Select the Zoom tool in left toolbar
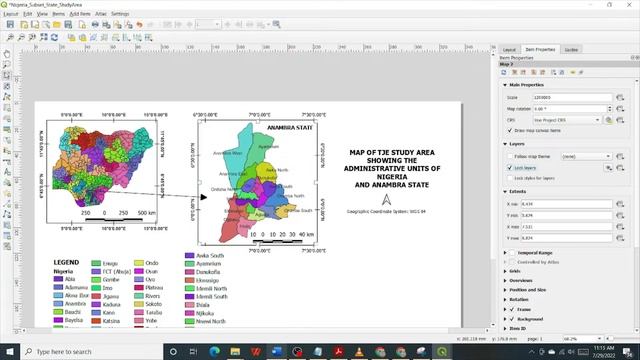 pyautogui.click(x=7, y=64)
